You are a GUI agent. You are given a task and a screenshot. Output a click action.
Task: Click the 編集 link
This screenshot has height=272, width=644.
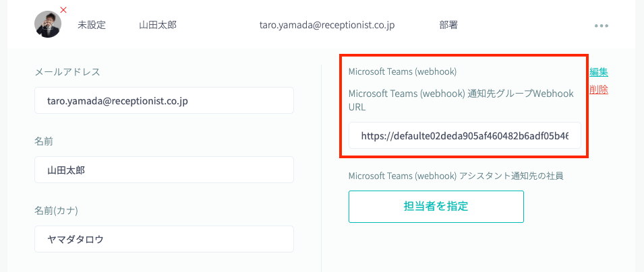[x=599, y=72]
